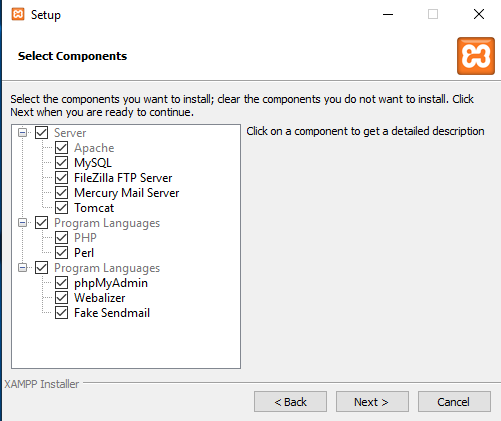Uncheck the Webalizer checkbox
The width and height of the screenshot is (501, 421).
[x=62, y=298]
